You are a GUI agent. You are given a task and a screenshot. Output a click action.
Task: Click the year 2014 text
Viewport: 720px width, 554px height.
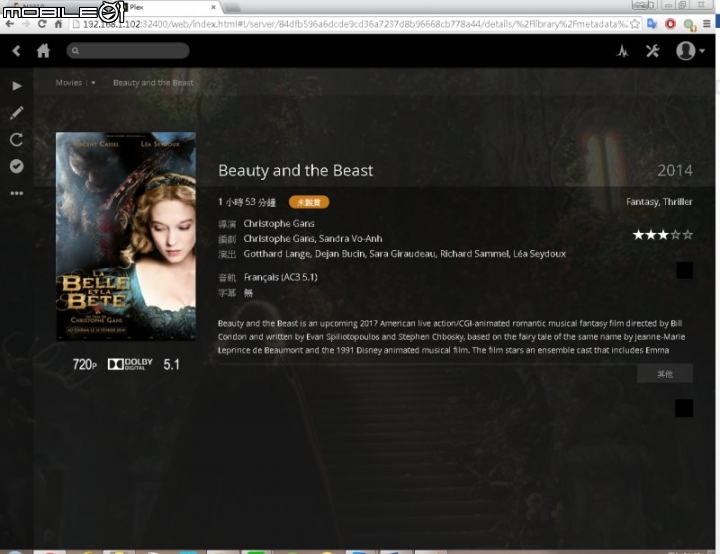(675, 171)
